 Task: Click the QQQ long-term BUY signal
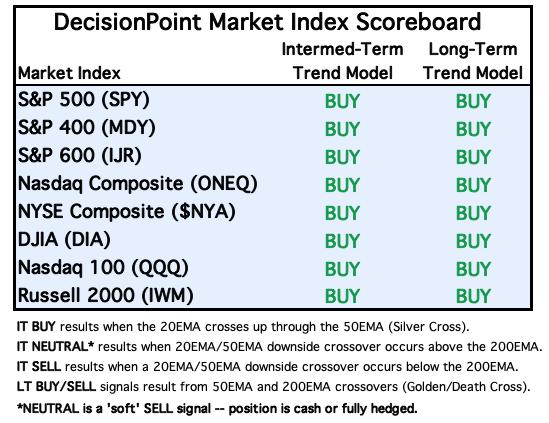click(473, 269)
